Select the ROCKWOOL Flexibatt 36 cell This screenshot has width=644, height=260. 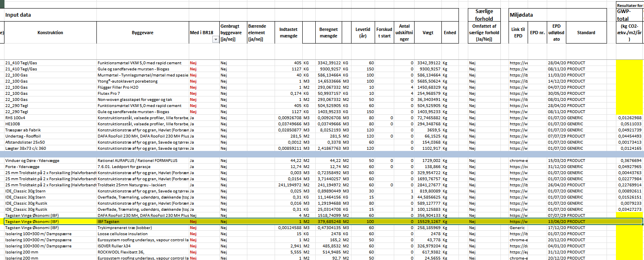tap(143, 252)
